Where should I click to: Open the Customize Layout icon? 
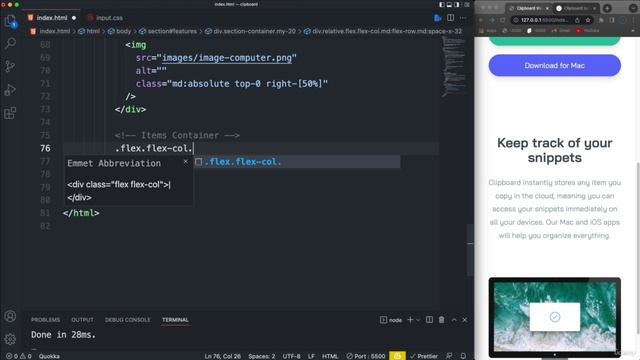click(467, 4)
